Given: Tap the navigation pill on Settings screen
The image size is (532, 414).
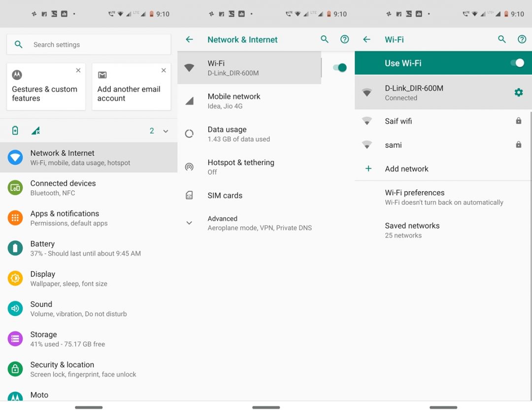Looking at the screenshot, I should [x=89, y=407].
